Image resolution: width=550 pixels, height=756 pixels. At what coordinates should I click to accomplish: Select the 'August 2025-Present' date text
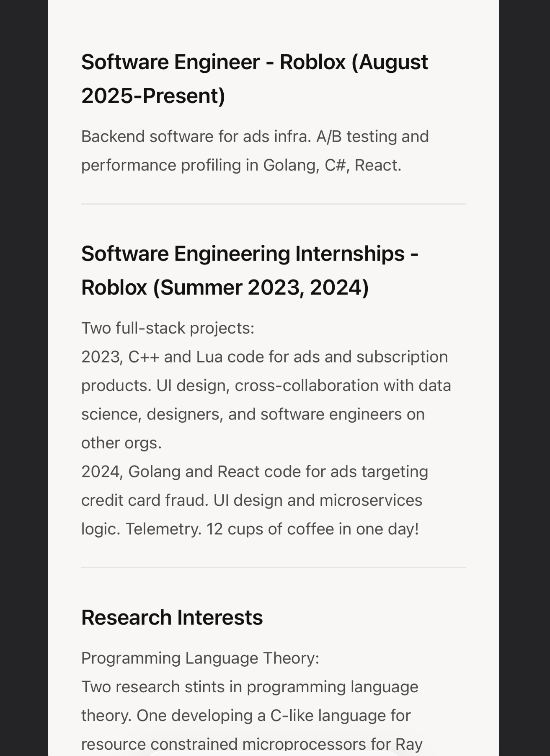255,79
